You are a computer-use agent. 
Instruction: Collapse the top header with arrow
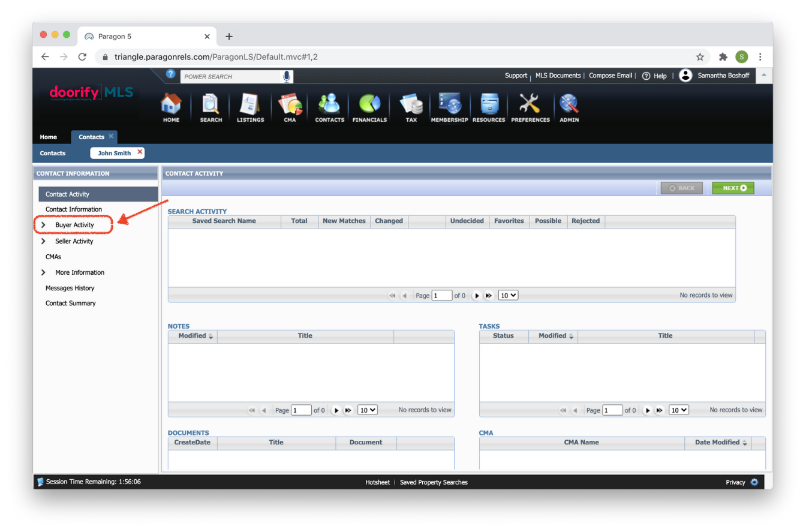[x=764, y=76]
